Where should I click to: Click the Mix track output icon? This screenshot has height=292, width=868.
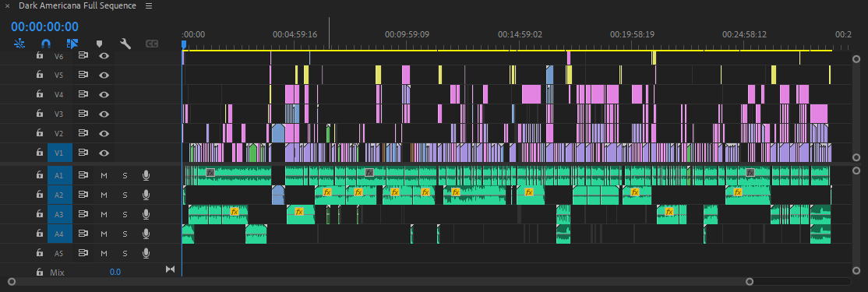click(x=170, y=269)
